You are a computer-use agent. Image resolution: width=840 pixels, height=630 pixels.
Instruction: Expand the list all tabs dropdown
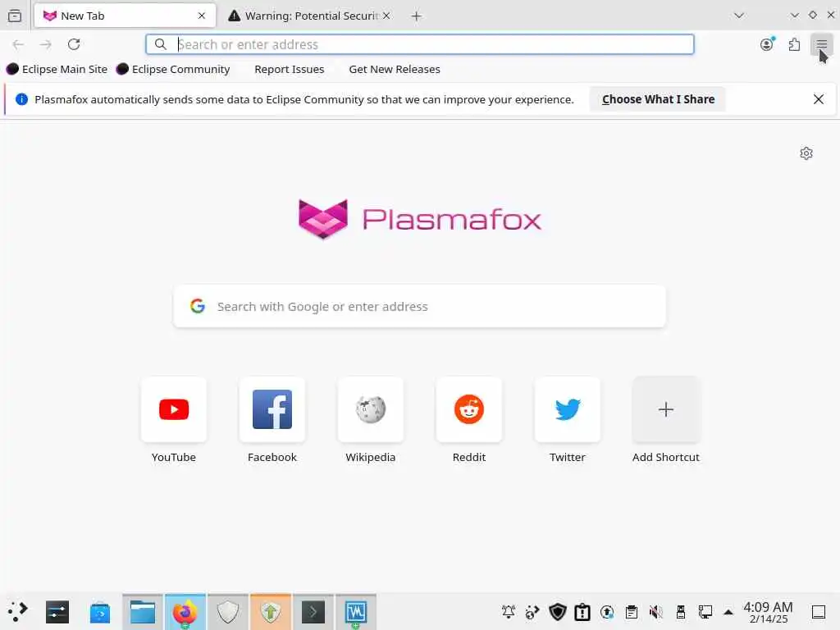tap(739, 16)
